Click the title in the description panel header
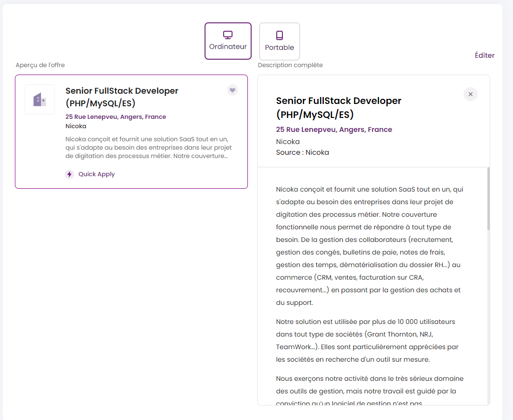This screenshot has height=420, width=513. pyautogui.click(x=339, y=107)
